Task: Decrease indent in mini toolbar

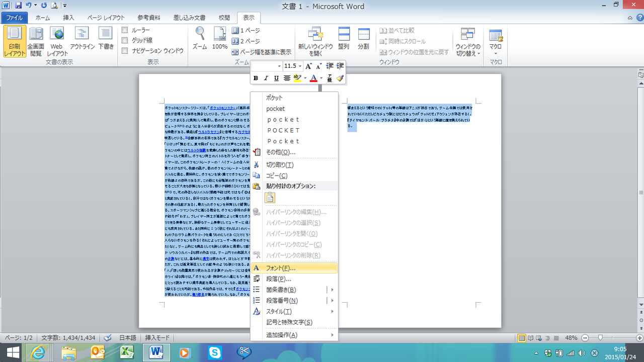Action: point(330,66)
